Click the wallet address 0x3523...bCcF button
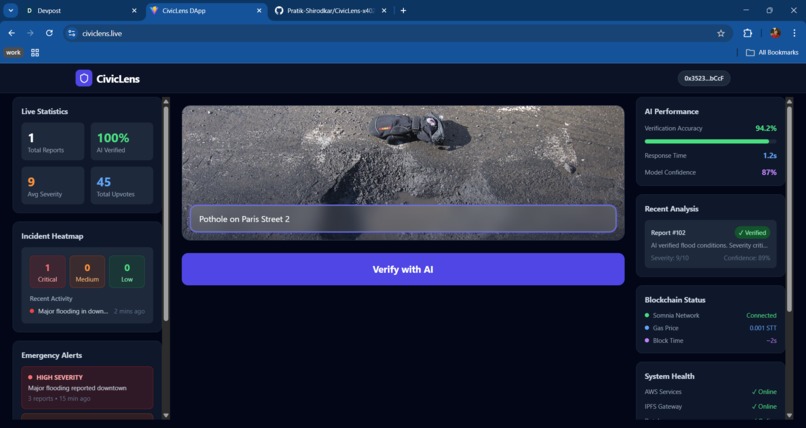Image resolution: width=806 pixels, height=428 pixels. (704, 78)
